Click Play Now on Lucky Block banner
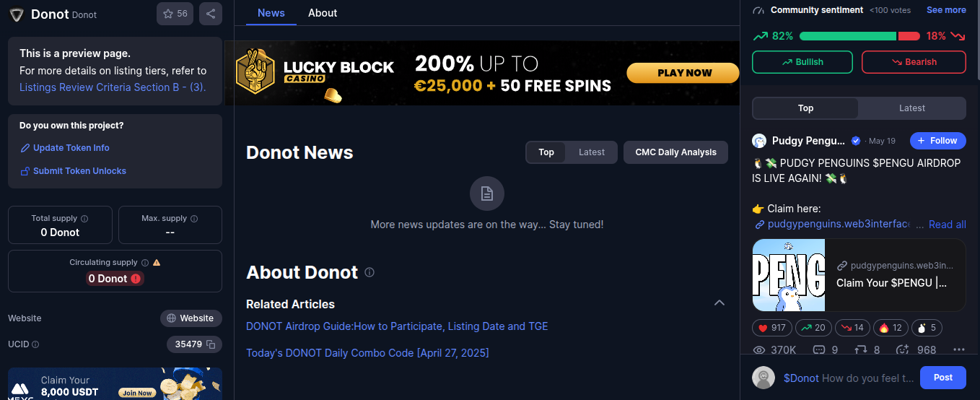The image size is (980, 400). (683, 73)
